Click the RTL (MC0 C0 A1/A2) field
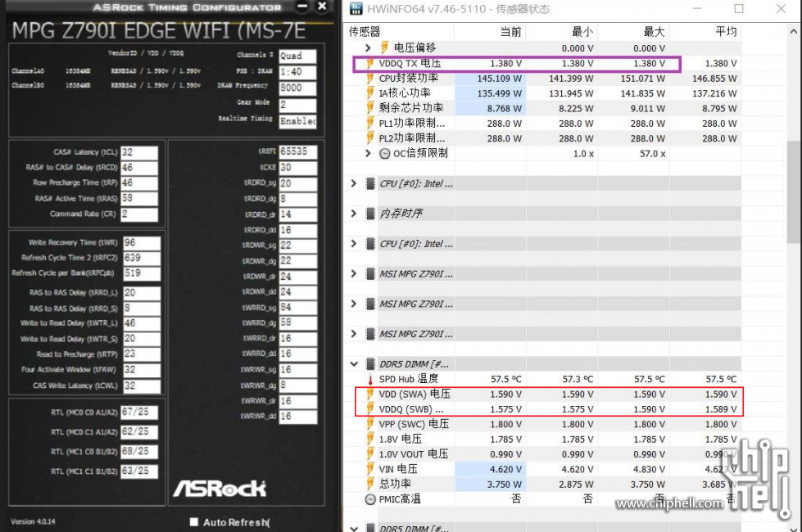Image resolution: width=802 pixels, height=532 pixels. click(x=139, y=413)
